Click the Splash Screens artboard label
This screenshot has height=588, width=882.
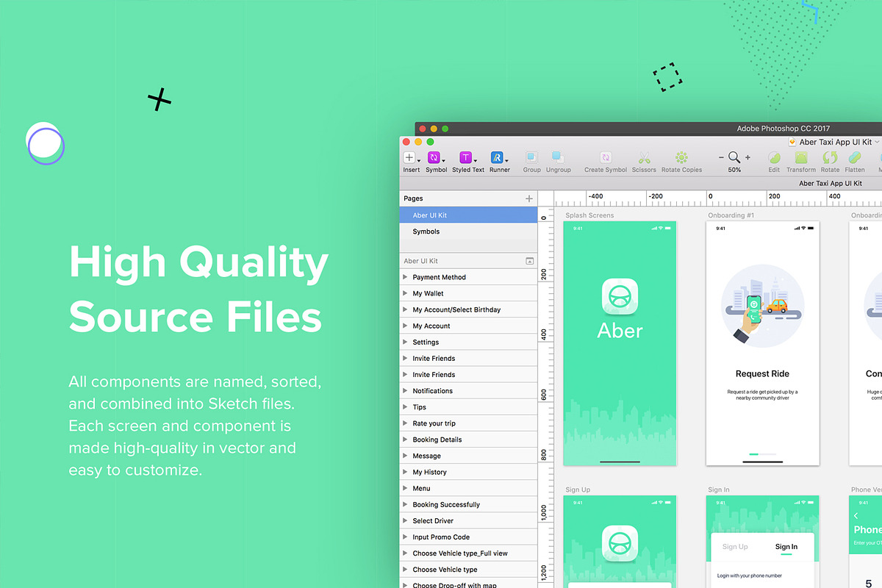589,215
